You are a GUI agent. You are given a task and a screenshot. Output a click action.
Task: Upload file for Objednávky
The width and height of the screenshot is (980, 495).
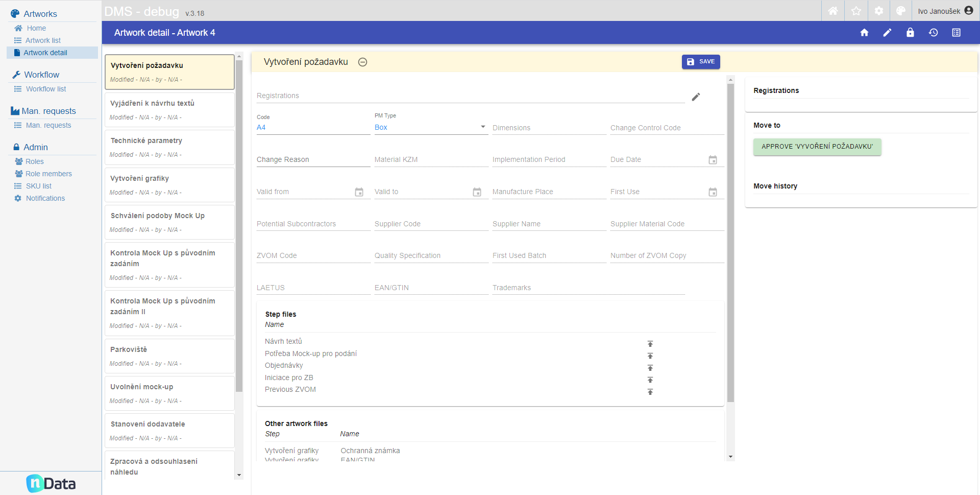[650, 368]
